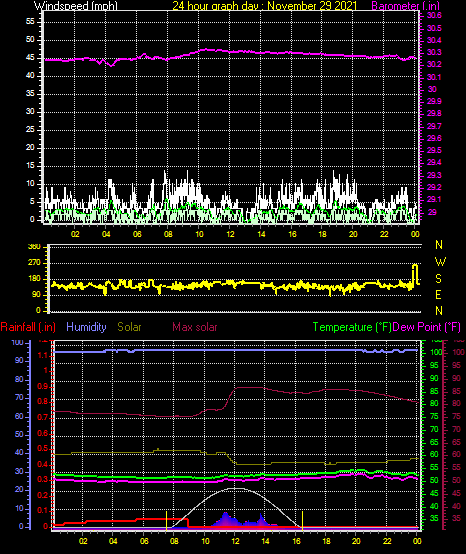Click the Rainfall (.in) legend label
The height and width of the screenshot is (554, 466).
[x=28, y=327]
